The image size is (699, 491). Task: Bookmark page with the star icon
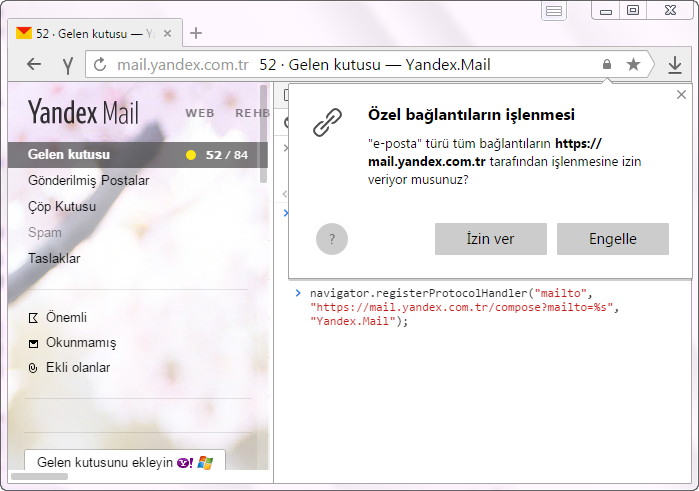[x=633, y=65]
